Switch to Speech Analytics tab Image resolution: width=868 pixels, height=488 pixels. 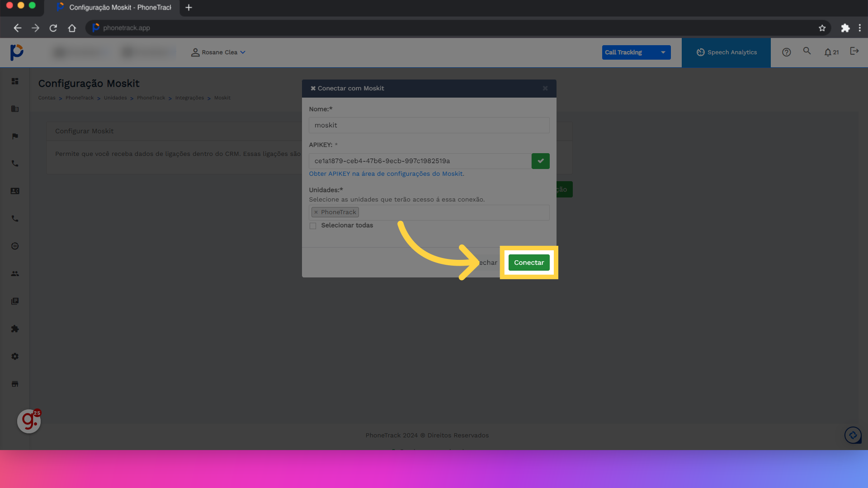click(726, 52)
